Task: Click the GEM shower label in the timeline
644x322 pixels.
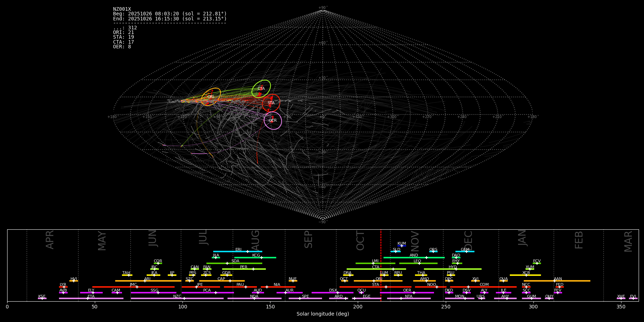Action: coord(465,250)
